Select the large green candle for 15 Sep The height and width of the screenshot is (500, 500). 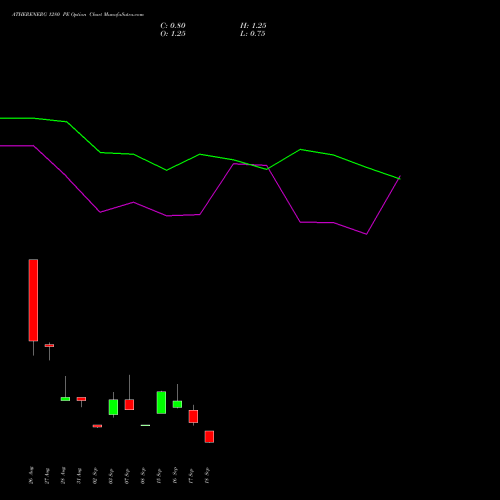click(x=161, y=403)
